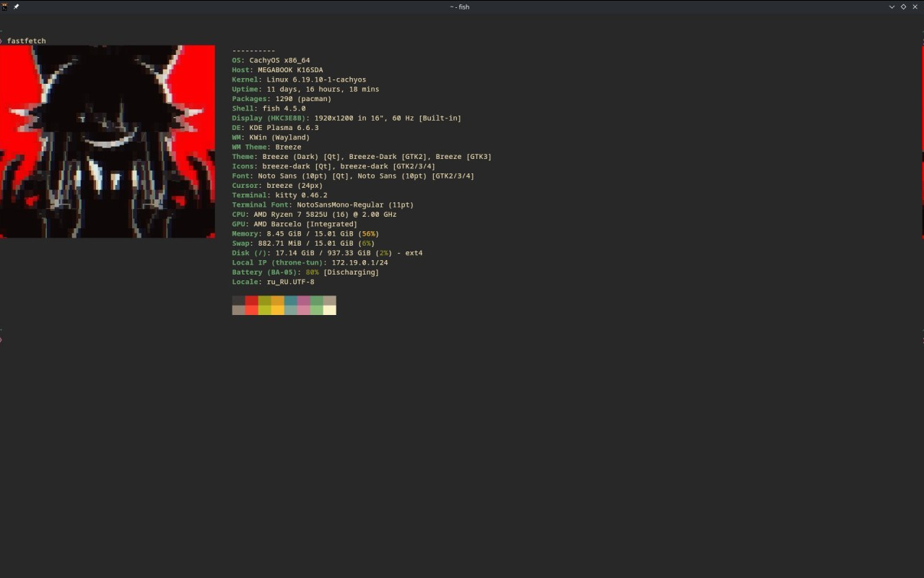Pick the lime swatch in the bottom palette row
Screen dimensions: 924x578
264,310
